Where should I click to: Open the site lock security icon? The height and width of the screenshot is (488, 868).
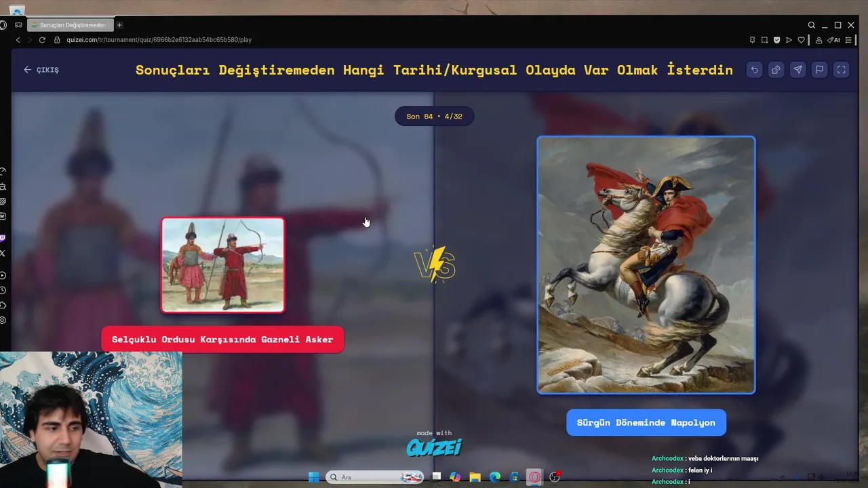pos(57,40)
